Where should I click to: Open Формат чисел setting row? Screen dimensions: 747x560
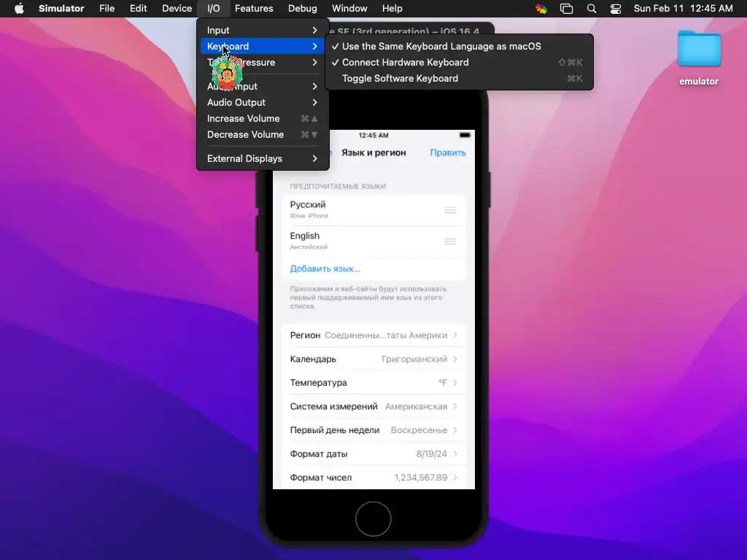pyautogui.click(x=373, y=478)
